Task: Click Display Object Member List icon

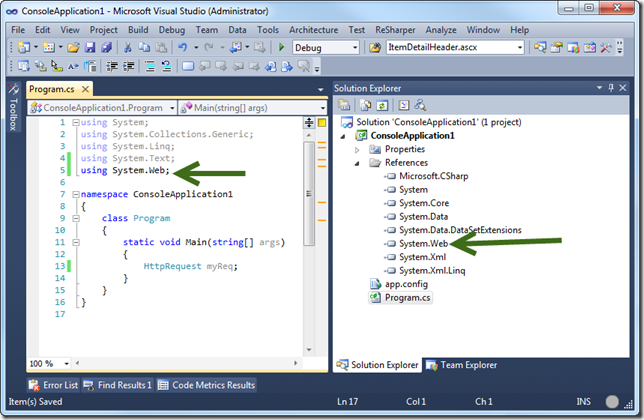Action: click(x=24, y=66)
